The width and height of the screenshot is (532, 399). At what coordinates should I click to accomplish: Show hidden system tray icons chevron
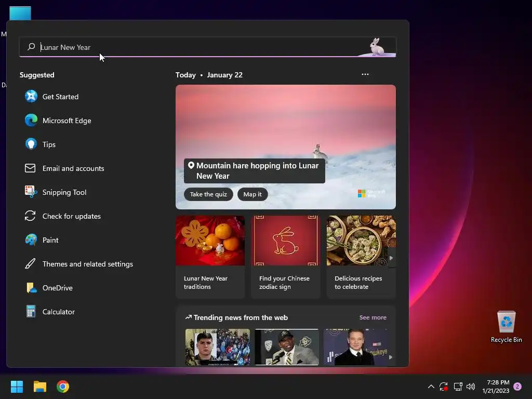[x=431, y=387]
